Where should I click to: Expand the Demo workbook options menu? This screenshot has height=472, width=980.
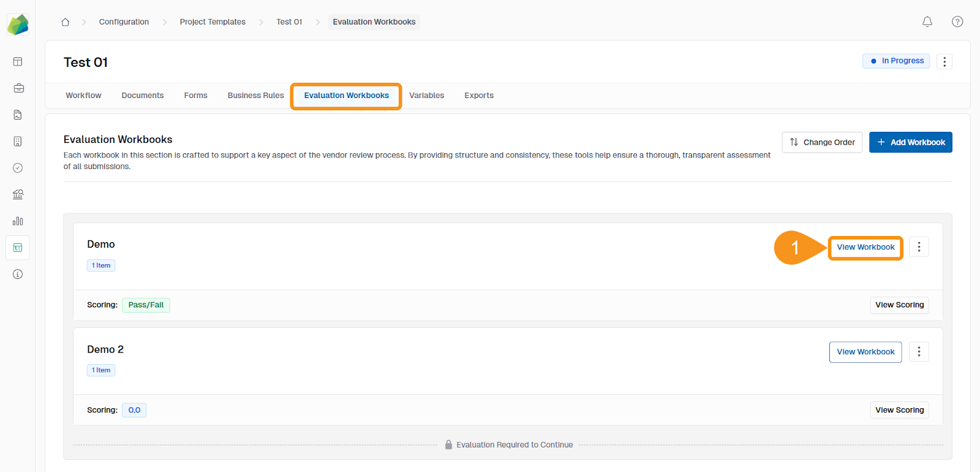pyautogui.click(x=918, y=247)
